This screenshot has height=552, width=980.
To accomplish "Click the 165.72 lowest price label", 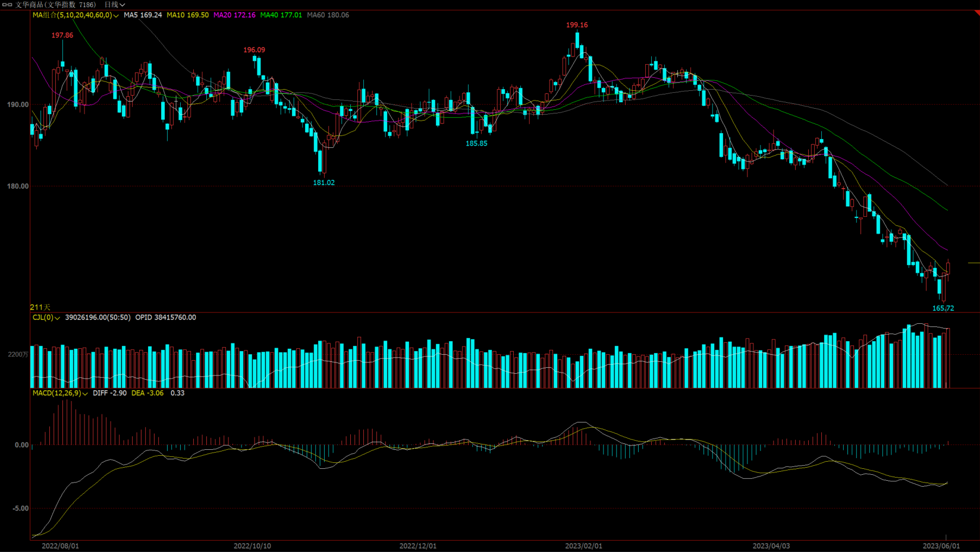I will click(943, 308).
